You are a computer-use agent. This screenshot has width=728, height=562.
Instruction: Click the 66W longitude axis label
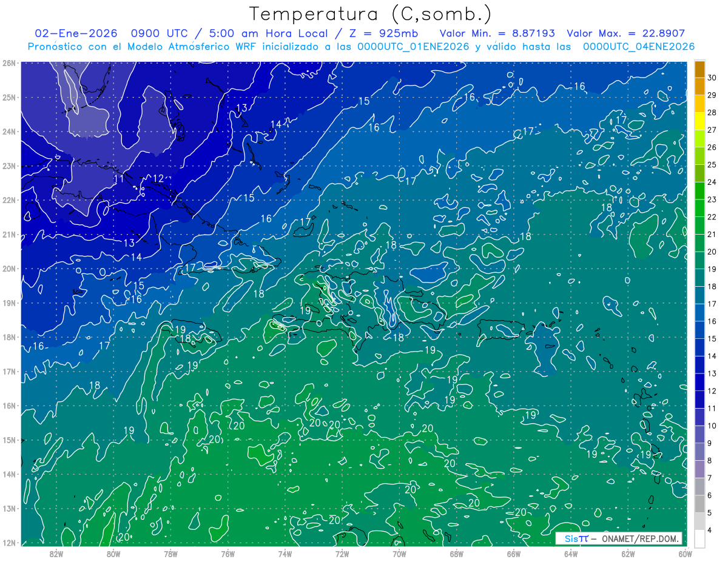[514, 554]
